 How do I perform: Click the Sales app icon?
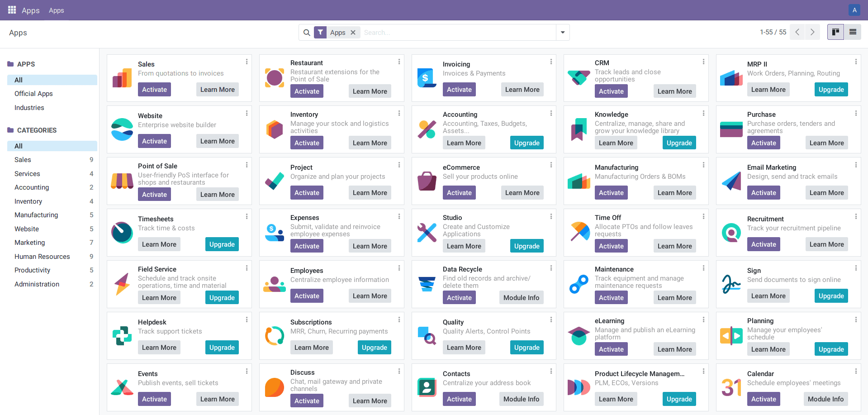(x=122, y=78)
